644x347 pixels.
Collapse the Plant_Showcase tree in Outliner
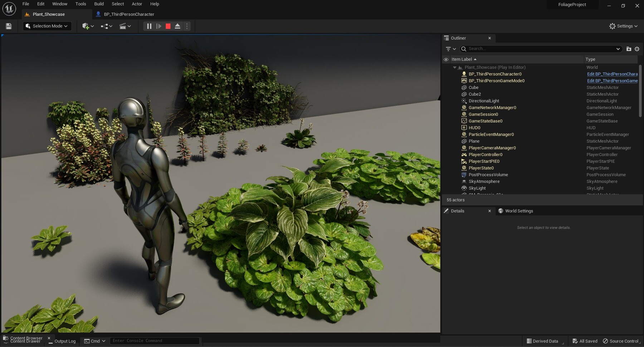pyautogui.click(x=454, y=67)
